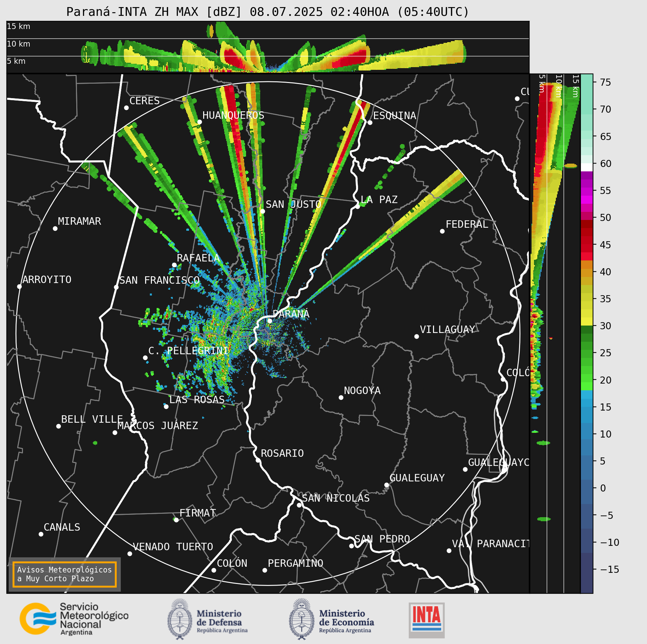Click the 15 km label in top cross-section
The height and width of the screenshot is (644, 647).
pos(19,26)
